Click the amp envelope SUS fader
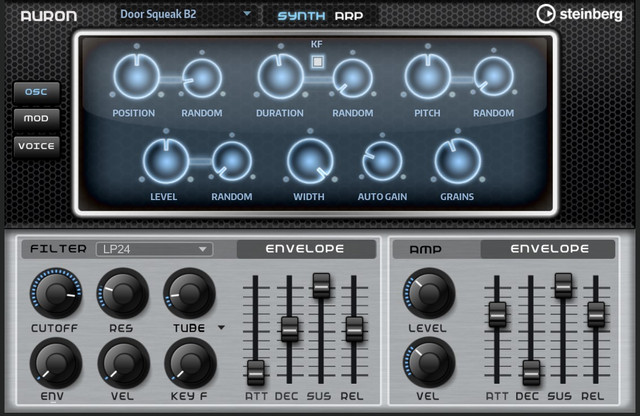Screen dimensions: 640x416 (563, 285)
